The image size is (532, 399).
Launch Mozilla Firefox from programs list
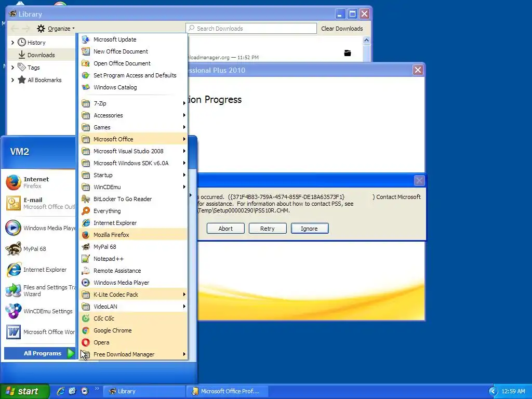133,235
